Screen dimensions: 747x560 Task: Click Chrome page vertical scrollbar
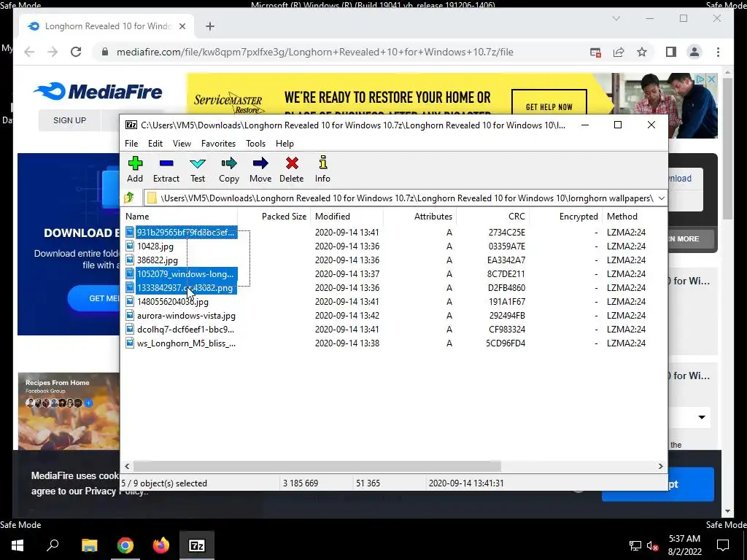tap(727, 150)
